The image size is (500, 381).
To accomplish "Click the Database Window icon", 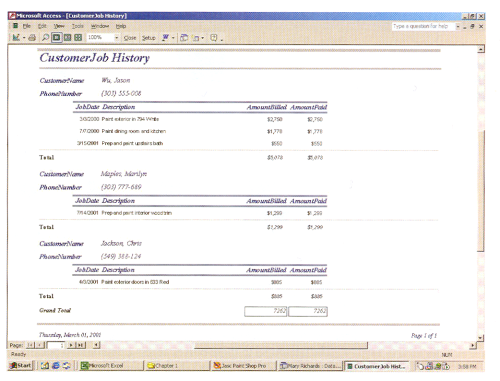I will pos(184,38).
